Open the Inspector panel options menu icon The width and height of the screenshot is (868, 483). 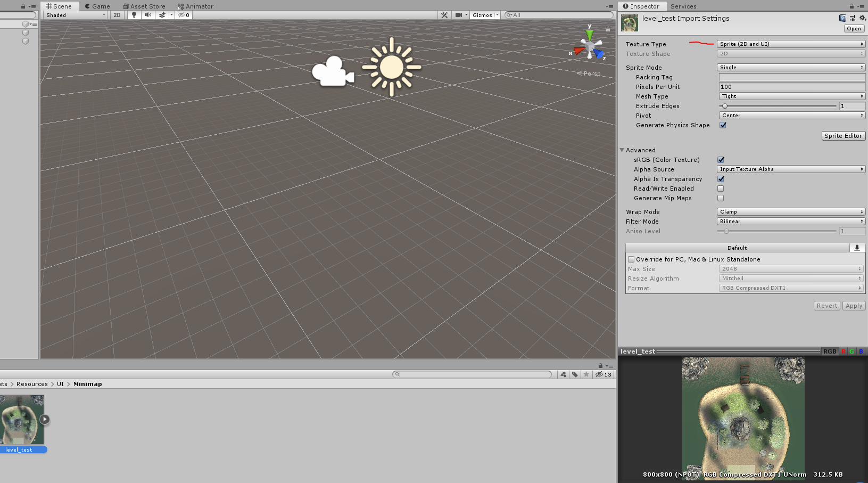click(x=861, y=6)
